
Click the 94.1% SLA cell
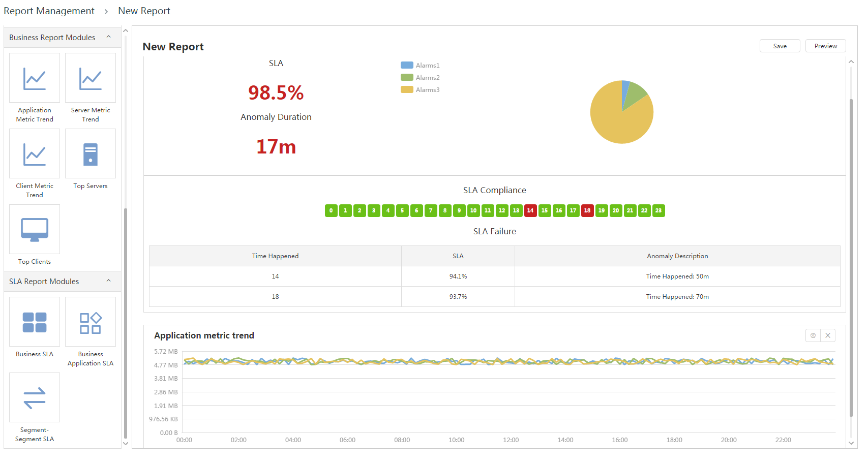click(x=458, y=276)
